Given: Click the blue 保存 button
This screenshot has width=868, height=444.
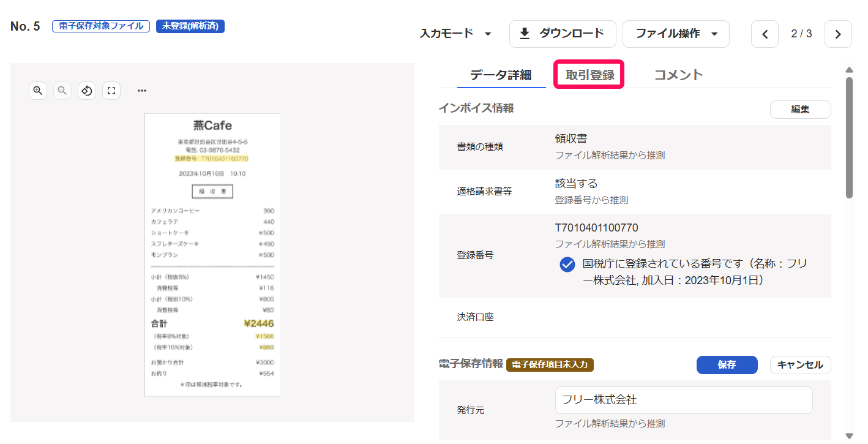Looking at the screenshot, I should (x=727, y=365).
